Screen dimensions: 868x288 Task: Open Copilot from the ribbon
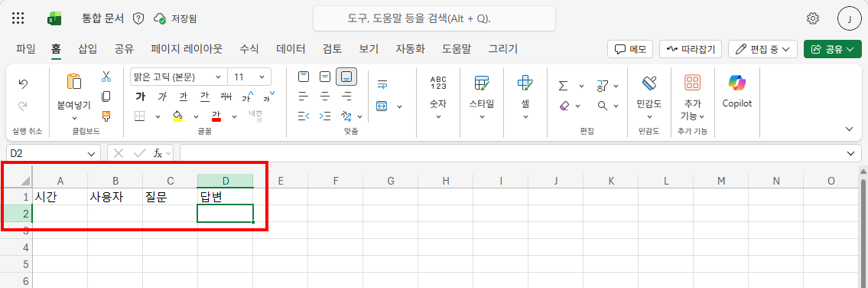click(x=736, y=90)
